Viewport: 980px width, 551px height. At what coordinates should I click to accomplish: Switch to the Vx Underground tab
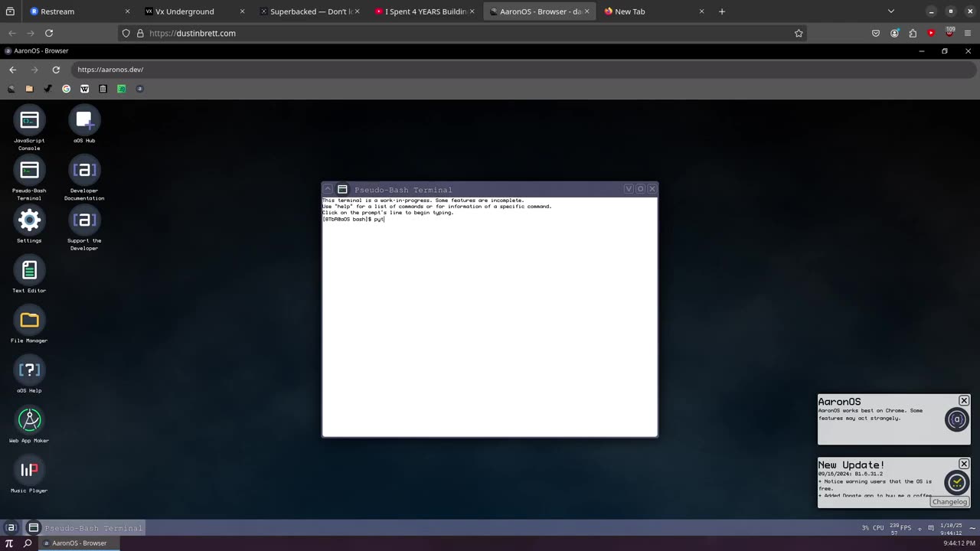click(x=195, y=11)
